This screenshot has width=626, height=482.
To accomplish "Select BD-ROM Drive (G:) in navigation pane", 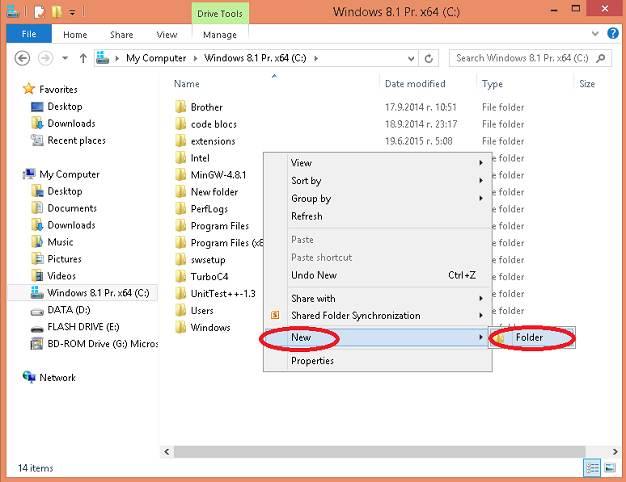I will [x=102, y=344].
